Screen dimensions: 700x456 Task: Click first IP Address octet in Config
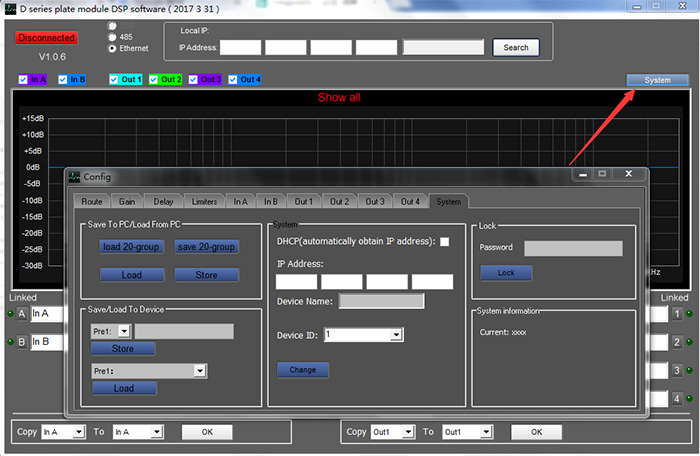(x=296, y=282)
